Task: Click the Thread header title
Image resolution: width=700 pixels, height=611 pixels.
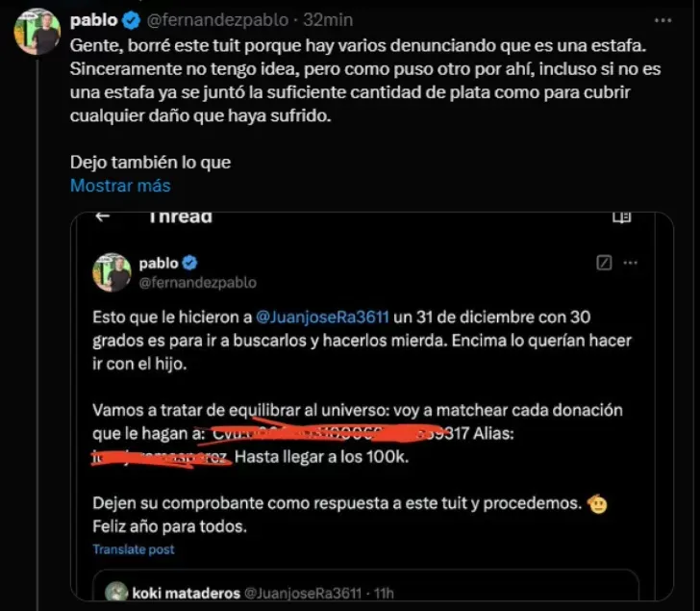Action: [x=180, y=217]
